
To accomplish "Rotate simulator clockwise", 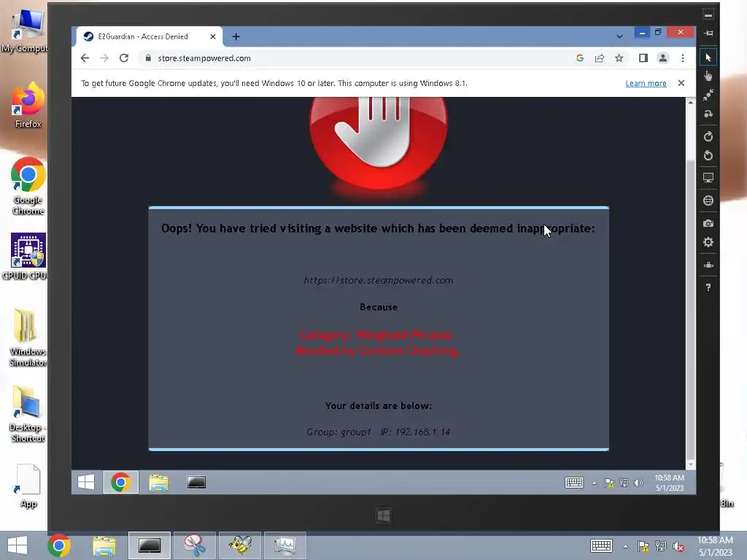I will (x=708, y=136).
